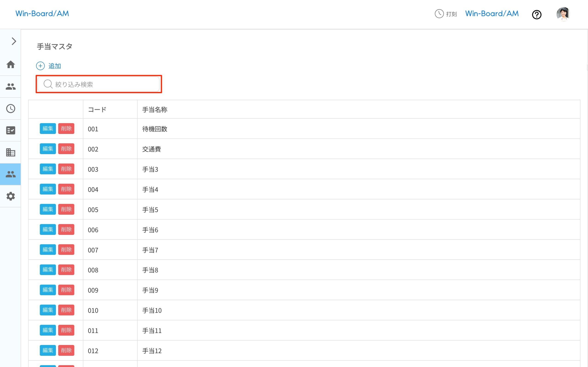The height and width of the screenshot is (367, 588).
Task: Click the highlighted people icon in sidebar
Action: tap(10, 174)
